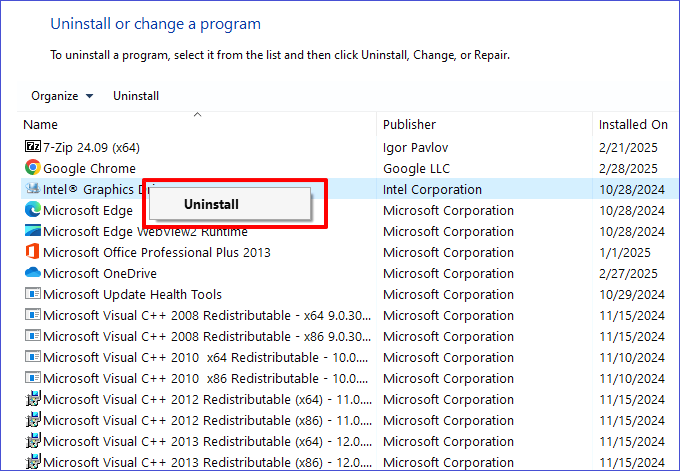
Task: Click the Microsoft Update Health Tools icon
Action: point(33,294)
